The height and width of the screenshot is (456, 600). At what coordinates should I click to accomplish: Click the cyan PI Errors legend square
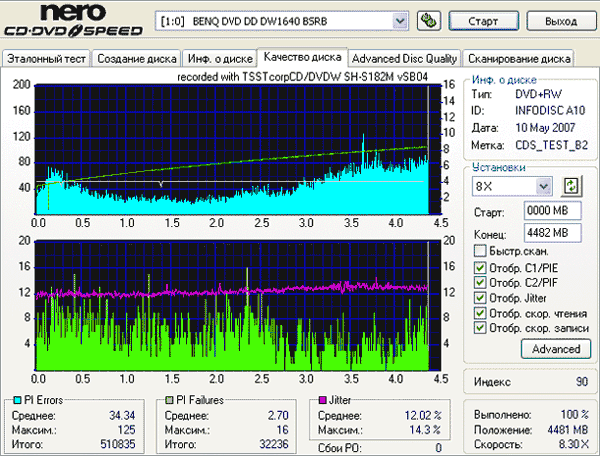click(x=17, y=400)
